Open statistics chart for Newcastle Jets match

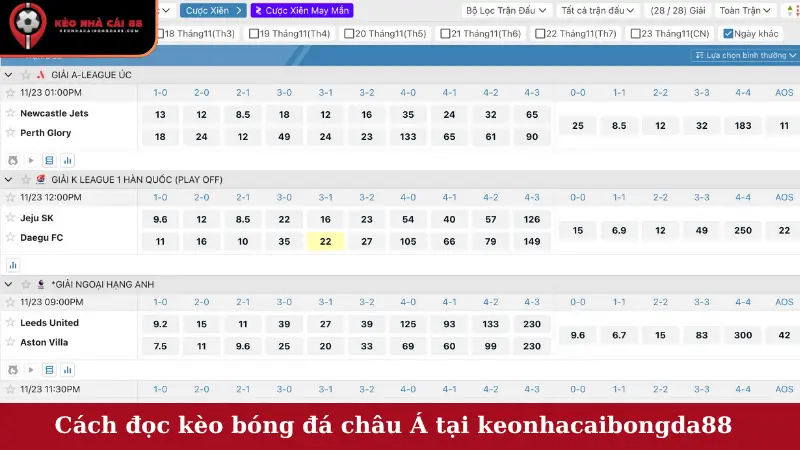67,160
